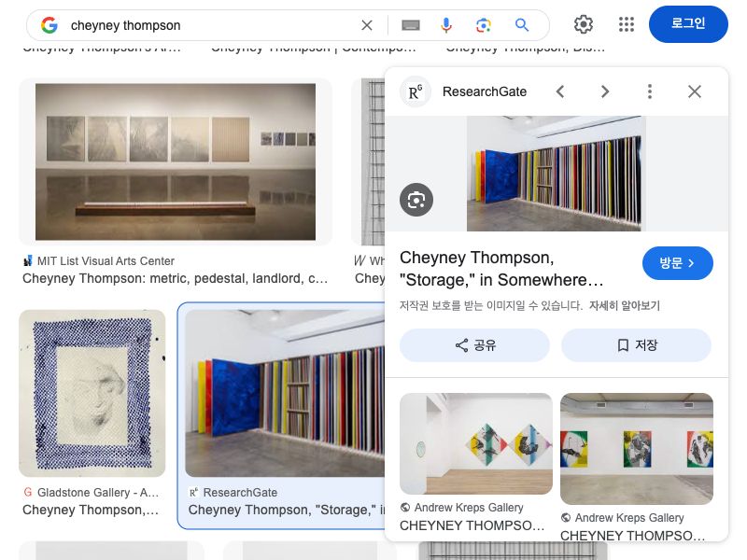Image resolution: width=747 pixels, height=560 pixels.
Task: Select ResearchGate Storage result thumbnail
Action: [x=285, y=393]
